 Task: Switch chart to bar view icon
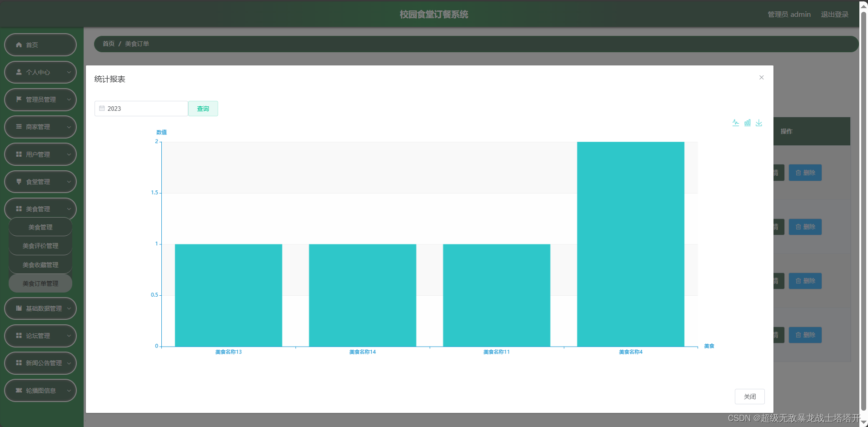pyautogui.click(x=748, y=123)
